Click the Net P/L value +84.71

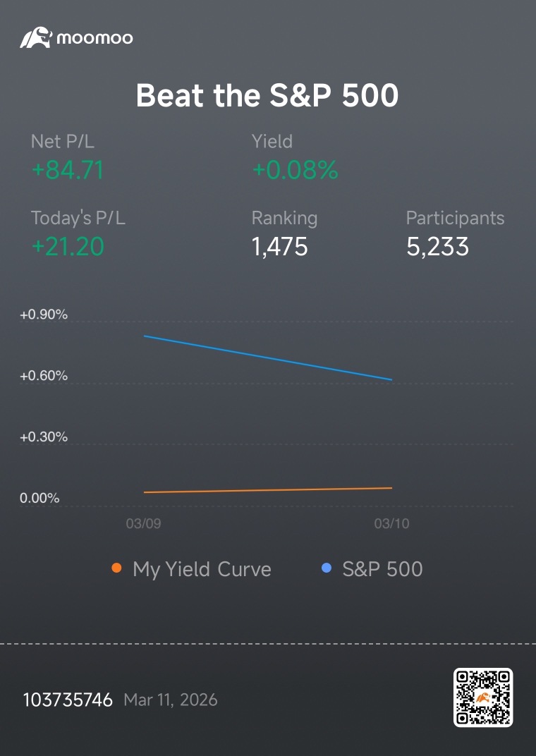click(68, 170)
